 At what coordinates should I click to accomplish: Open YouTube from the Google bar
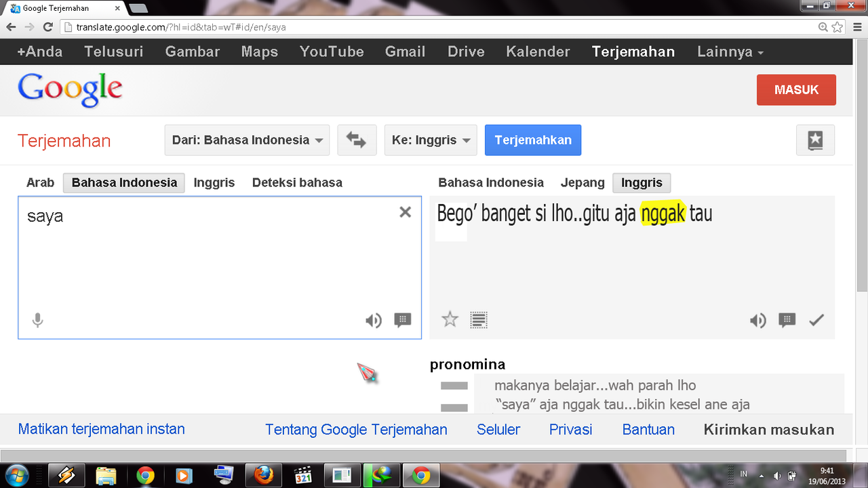click(332, 52)
